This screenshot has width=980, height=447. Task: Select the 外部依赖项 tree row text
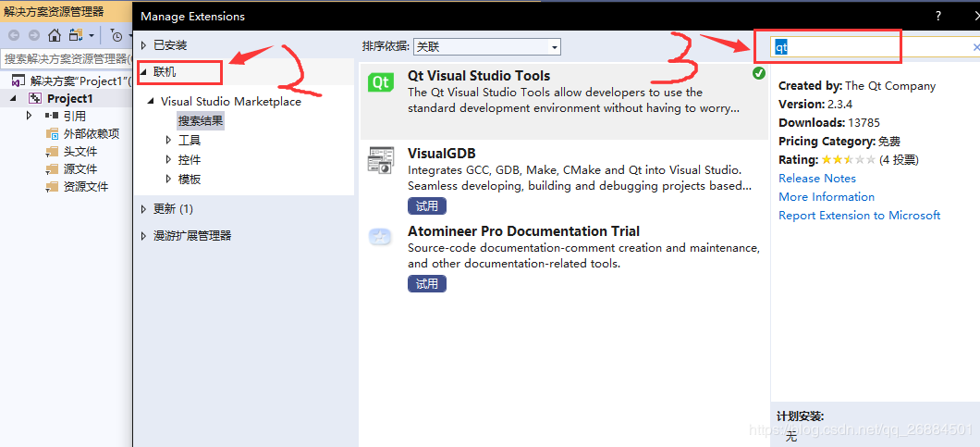(92, 134)
